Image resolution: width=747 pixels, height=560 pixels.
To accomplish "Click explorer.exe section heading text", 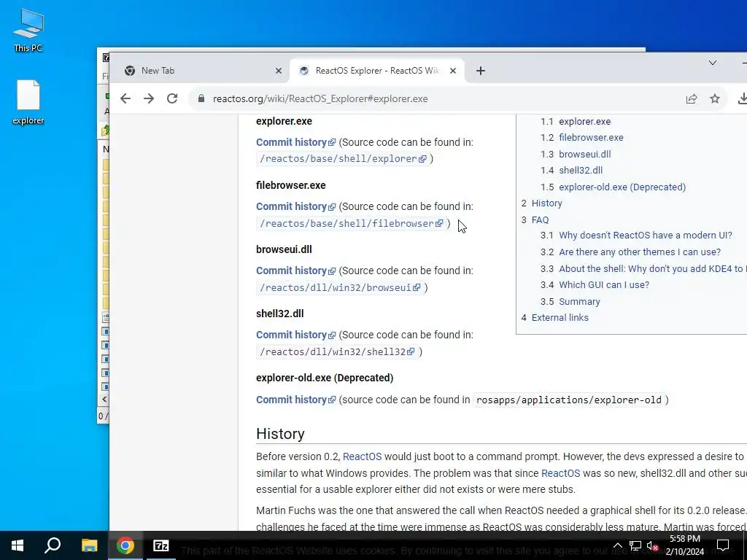I will click(284, 122).
